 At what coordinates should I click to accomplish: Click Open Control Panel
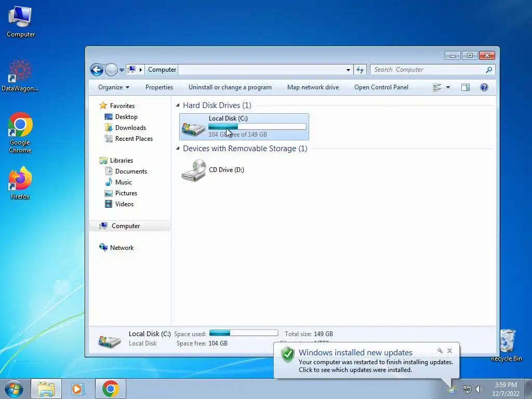pos(381,87)
